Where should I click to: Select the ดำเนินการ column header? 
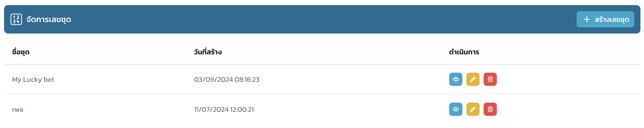tap(464, 52)
